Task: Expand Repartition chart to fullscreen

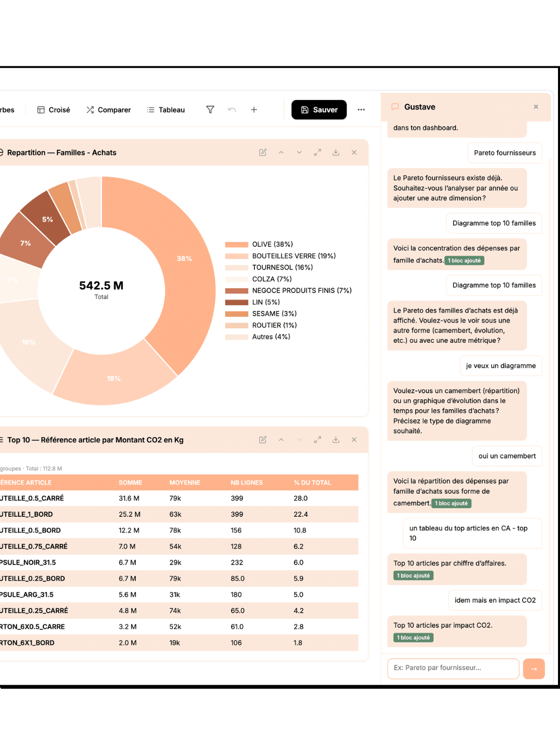Action: (x=318, y=152)
